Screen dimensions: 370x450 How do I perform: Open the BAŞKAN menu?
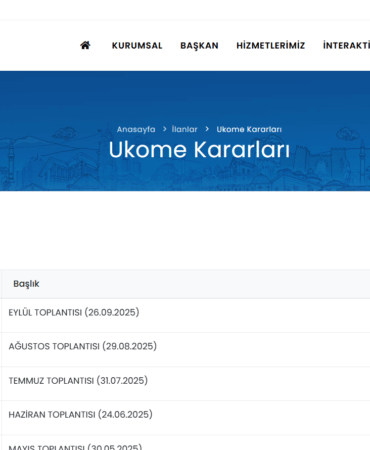pyautogui.click(x=199, y=46)
